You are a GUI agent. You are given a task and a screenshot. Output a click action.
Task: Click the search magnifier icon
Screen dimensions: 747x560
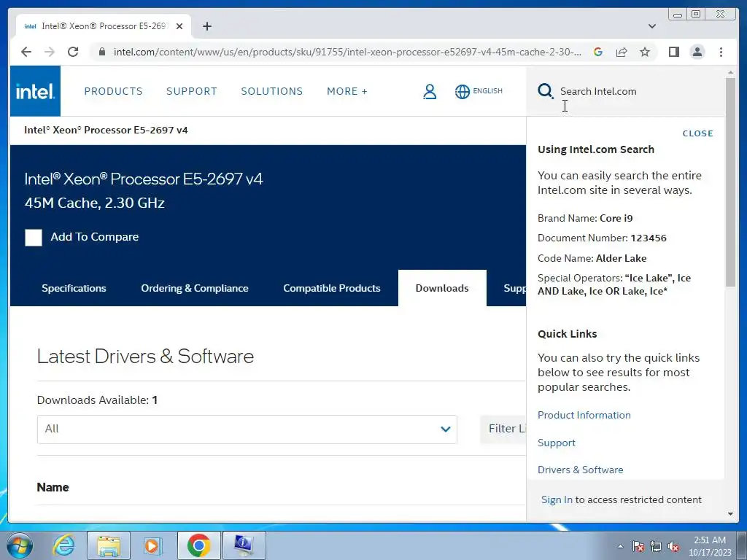[545, 91]
